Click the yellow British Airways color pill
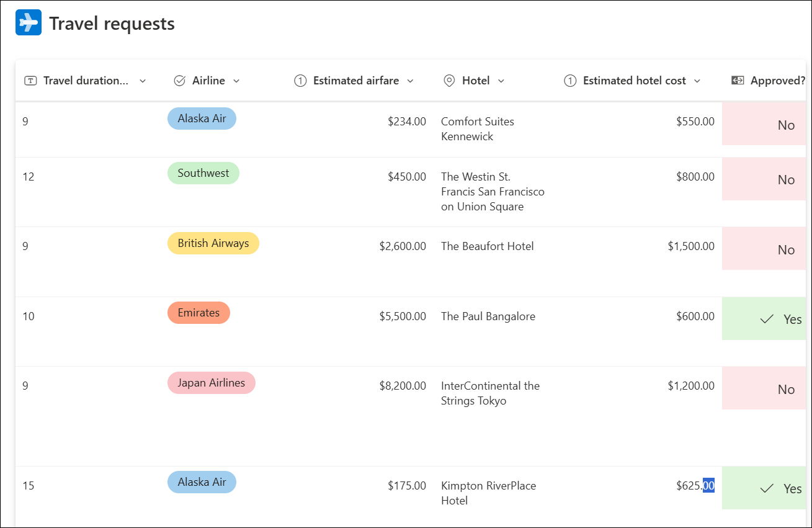 pyautogui.click(x=213, y=243)
